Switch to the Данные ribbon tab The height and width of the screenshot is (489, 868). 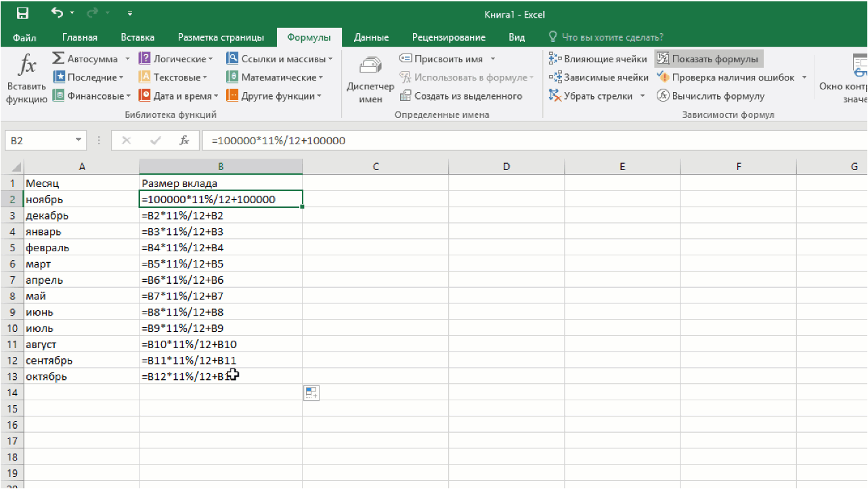click(371, 37)
